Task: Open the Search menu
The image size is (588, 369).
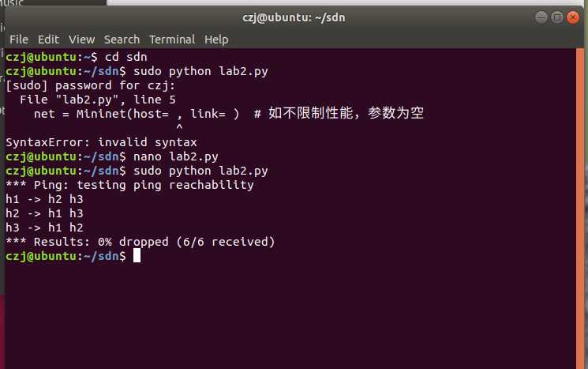Action: coord(122,40)
